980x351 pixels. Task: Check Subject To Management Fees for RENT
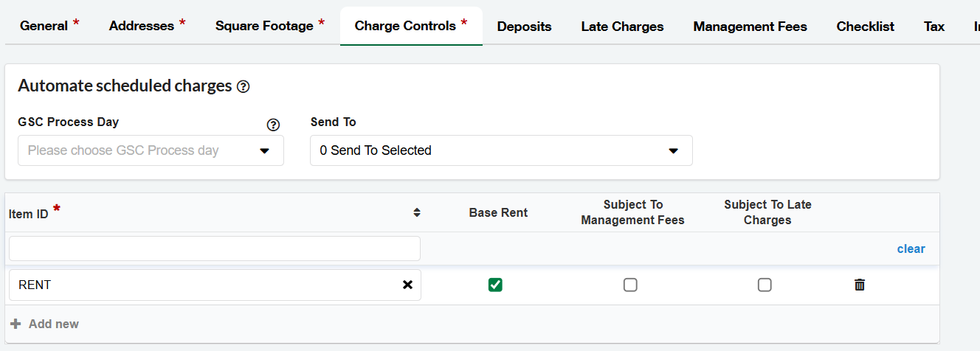[630, 285]
